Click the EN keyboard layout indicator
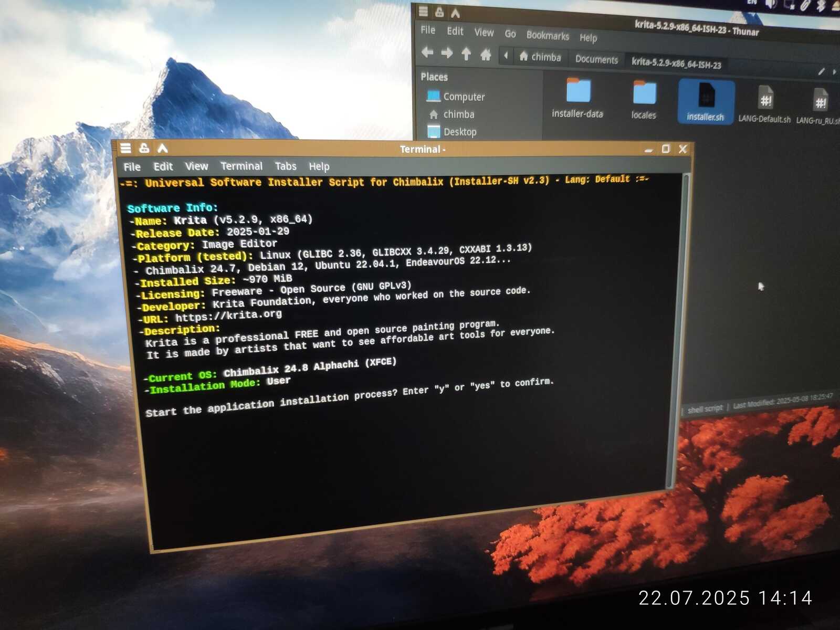This screenshot has width=840, height=630. 752,3
